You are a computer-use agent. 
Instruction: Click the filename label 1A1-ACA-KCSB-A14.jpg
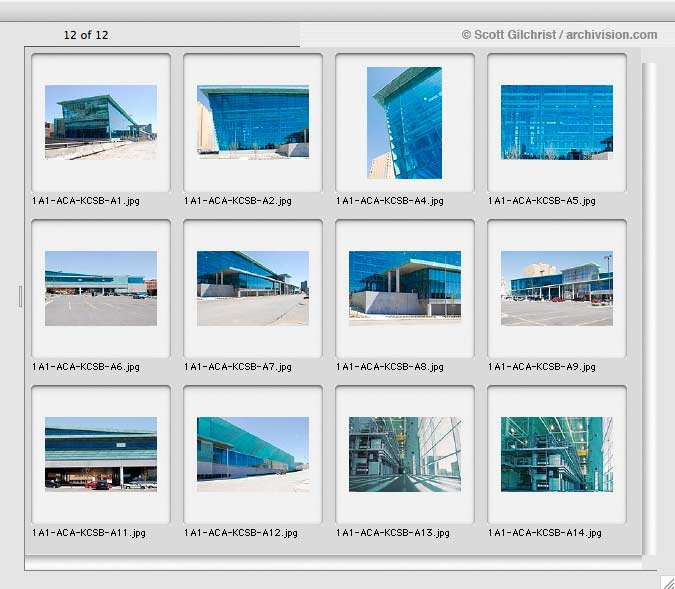545,533
